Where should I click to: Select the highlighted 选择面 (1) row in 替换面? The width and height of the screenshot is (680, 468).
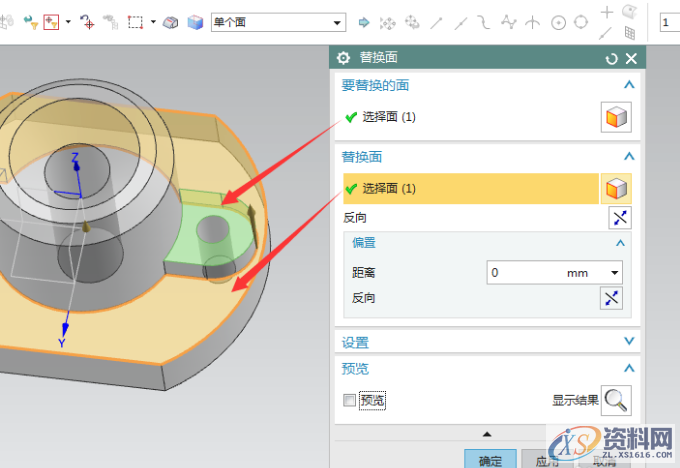470,188
